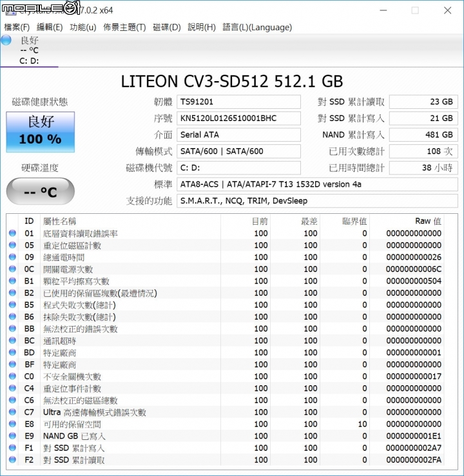
Task: Click the status dot for attribute B2
Action: coord(12,292)
